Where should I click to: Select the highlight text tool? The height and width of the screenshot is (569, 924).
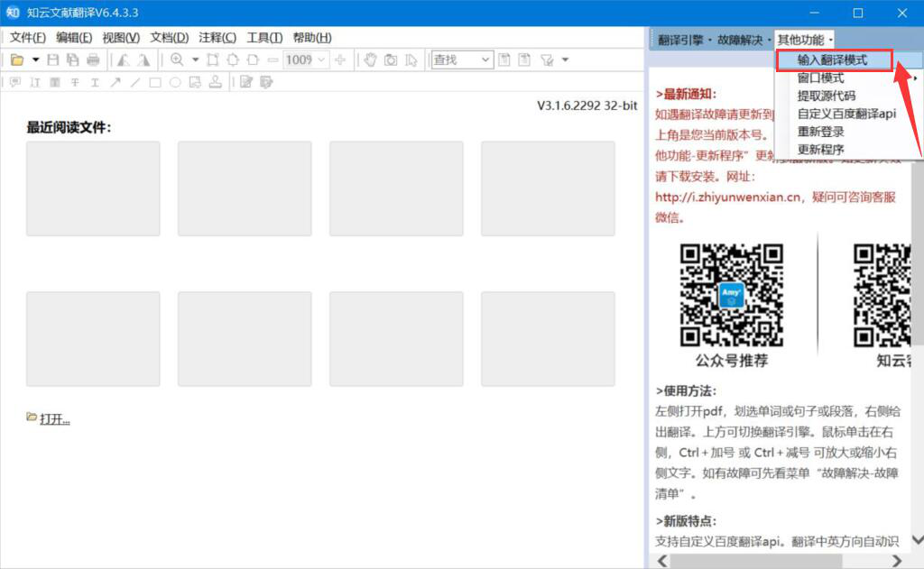pyautogui.click(x=55, y=82)
